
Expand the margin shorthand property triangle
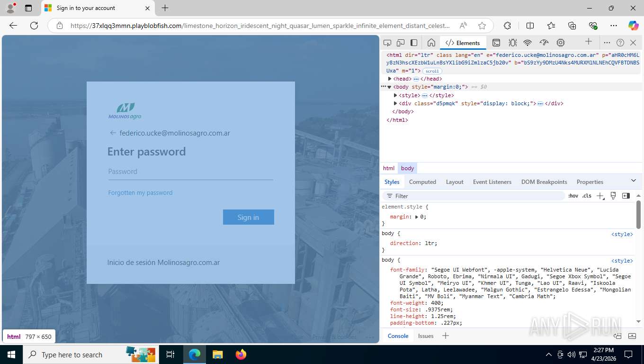click(417, 217)
